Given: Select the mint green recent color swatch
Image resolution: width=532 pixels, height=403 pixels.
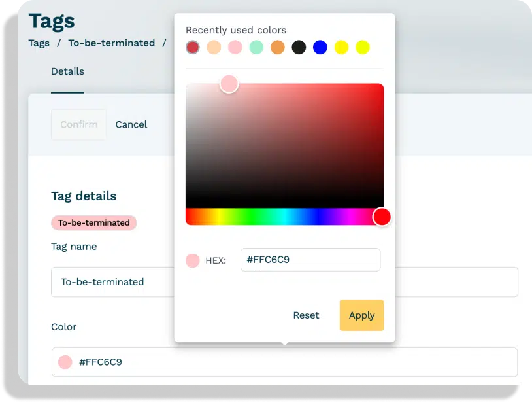Looking at the screenshot, I should click(x=256, y=47).
